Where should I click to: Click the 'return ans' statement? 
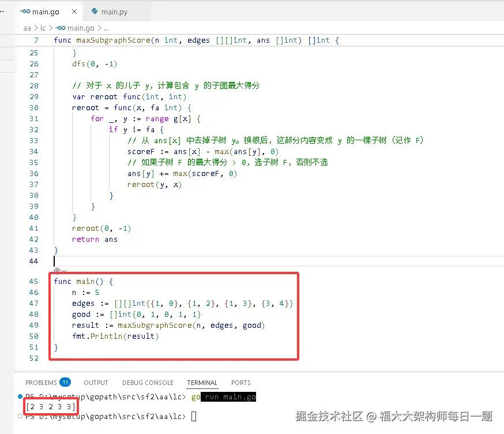pyautogui.click(x=95, y=240)
